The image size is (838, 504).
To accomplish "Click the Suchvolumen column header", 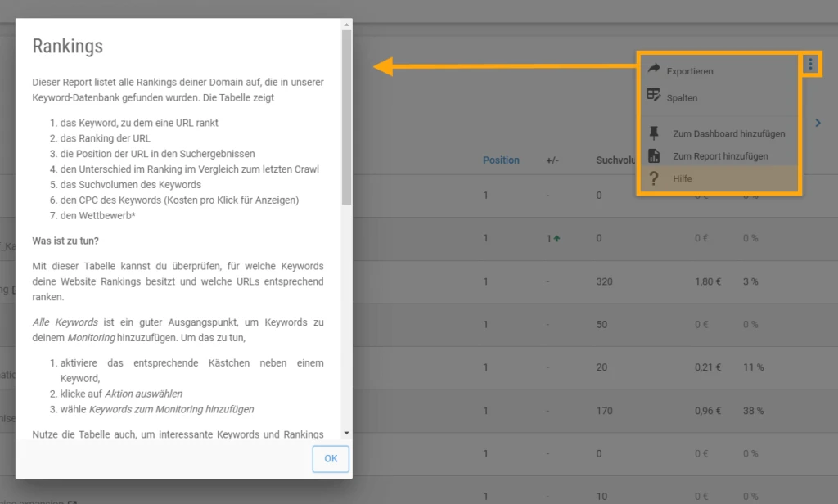I will tap(615, 160).
